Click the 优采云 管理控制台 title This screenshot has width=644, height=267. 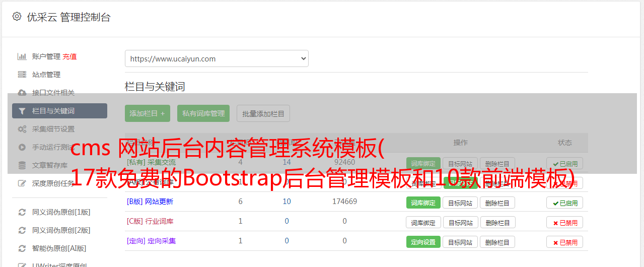[68, 17]
